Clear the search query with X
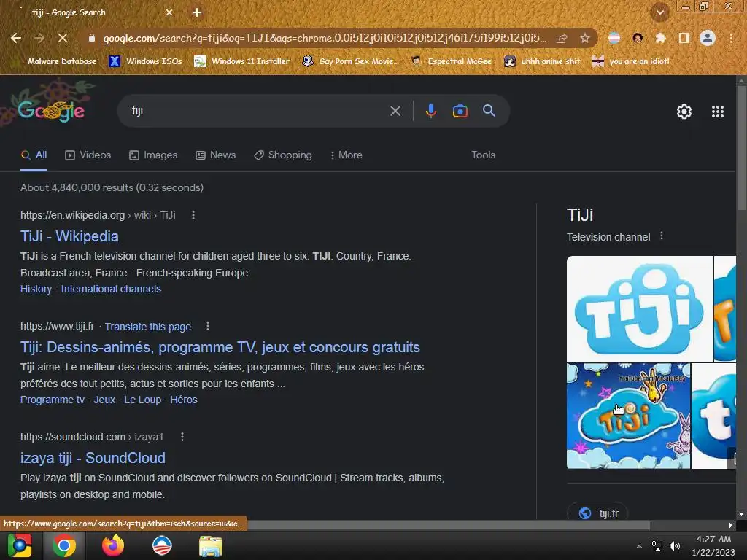The height and width of the screenshot is (560, 747). tap(395, 111)
